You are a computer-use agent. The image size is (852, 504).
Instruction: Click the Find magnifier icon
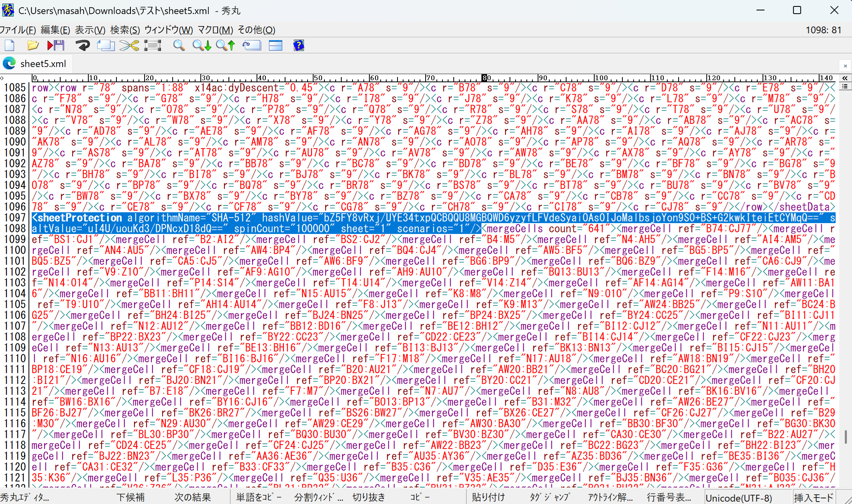point(179,45)
